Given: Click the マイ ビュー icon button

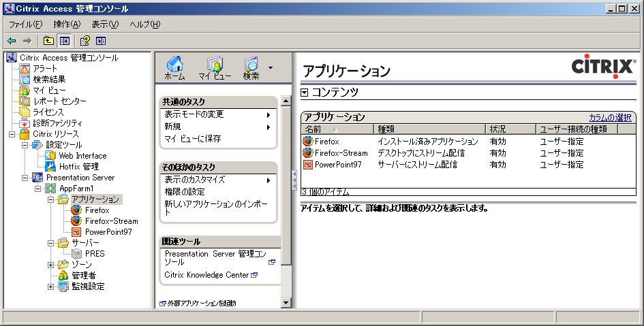Looking at the screenshot, I should click(x=215, y=68).
